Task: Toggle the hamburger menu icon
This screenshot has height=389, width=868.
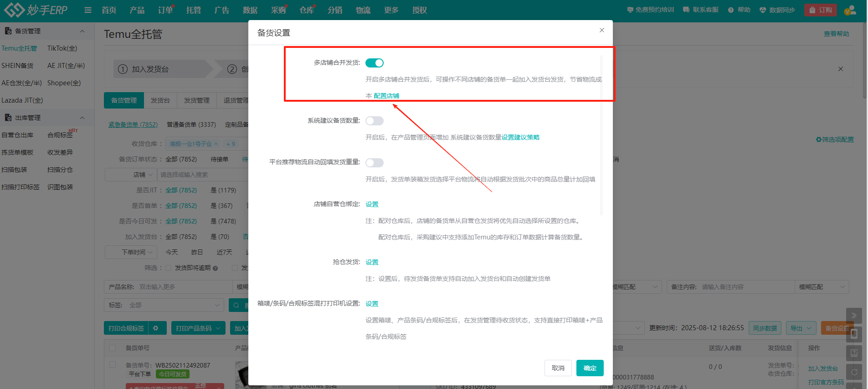Action: [x=88, y=10]
